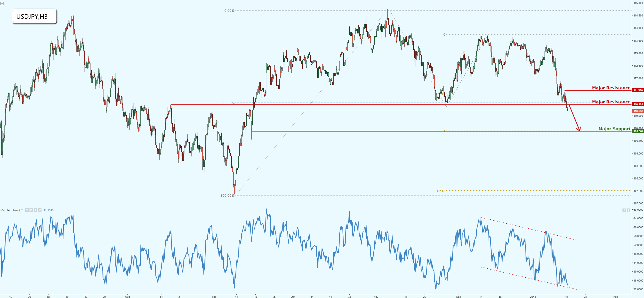Expand the RSI (34, close) dropdown arrow

[22, 210]
